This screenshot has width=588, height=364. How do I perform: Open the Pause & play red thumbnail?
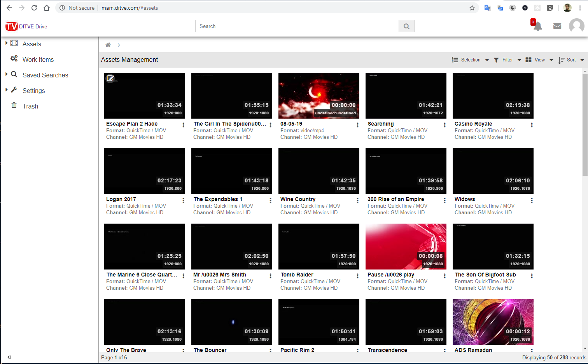point(406,247)
